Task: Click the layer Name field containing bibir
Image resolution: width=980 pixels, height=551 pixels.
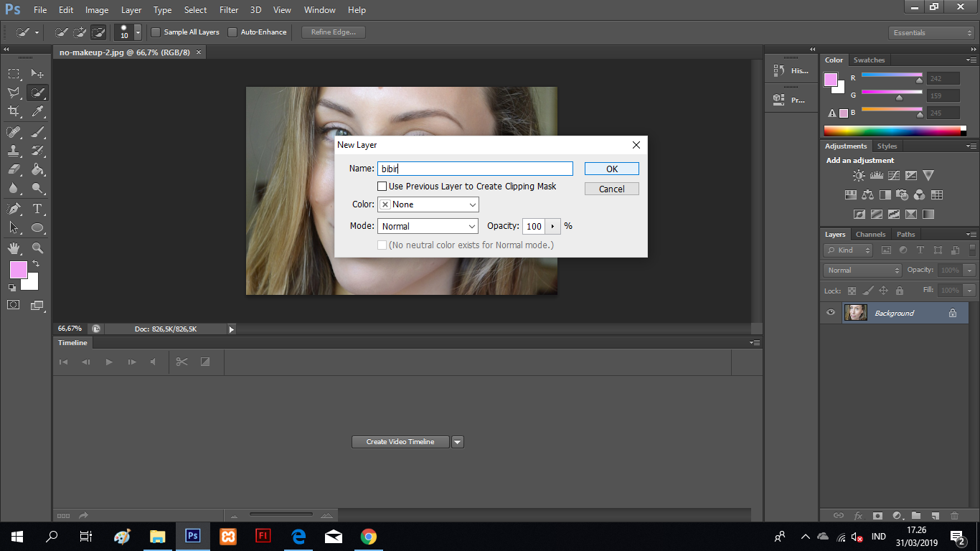Action: 475,168
